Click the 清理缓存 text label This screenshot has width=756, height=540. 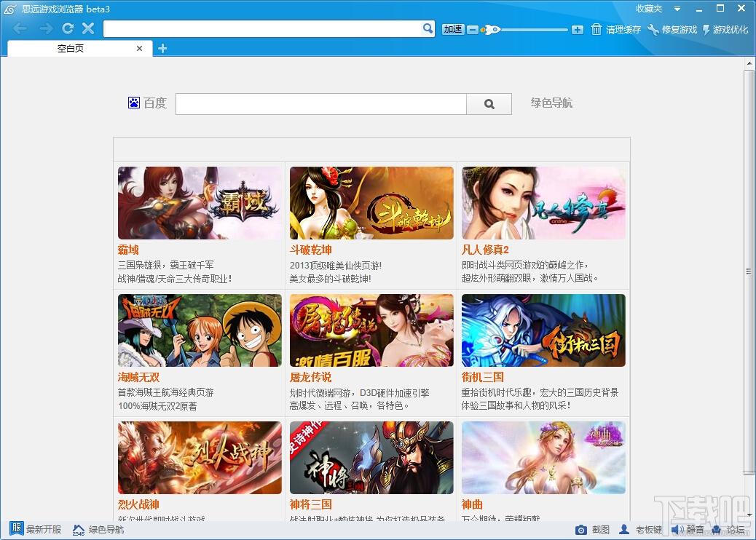click(623, 29)
